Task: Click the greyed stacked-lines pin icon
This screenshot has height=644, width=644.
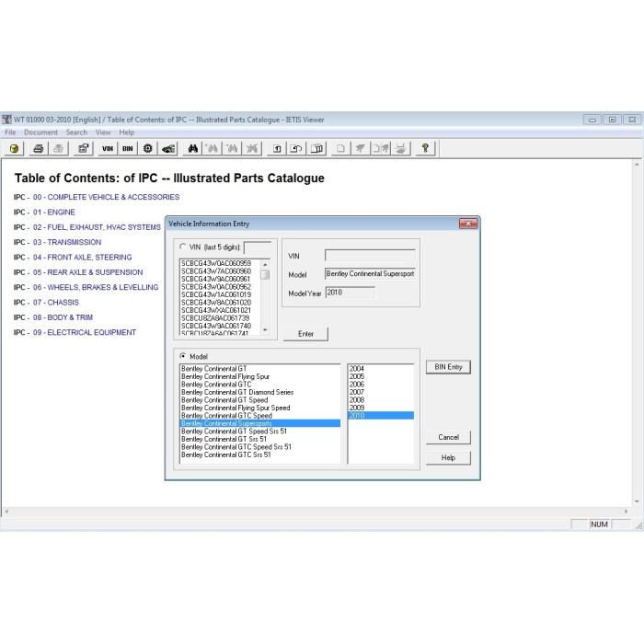Action: pos(400,149)
